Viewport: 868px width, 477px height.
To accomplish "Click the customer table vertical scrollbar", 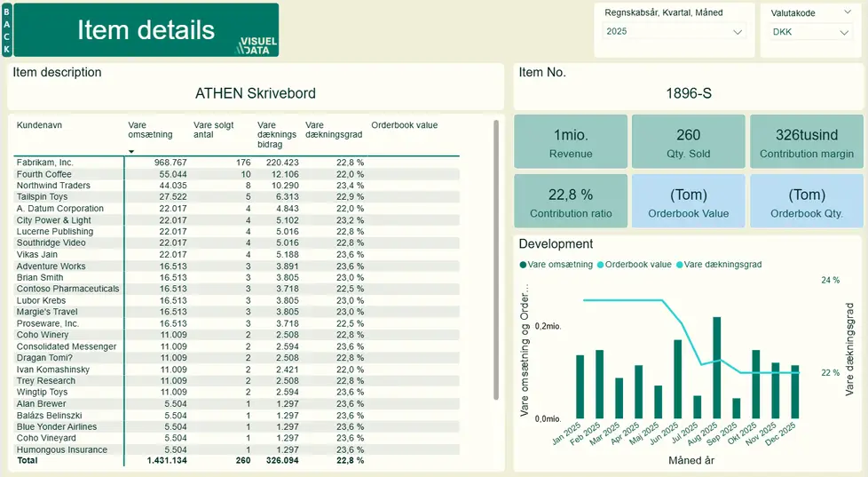I will coord(496,259).
